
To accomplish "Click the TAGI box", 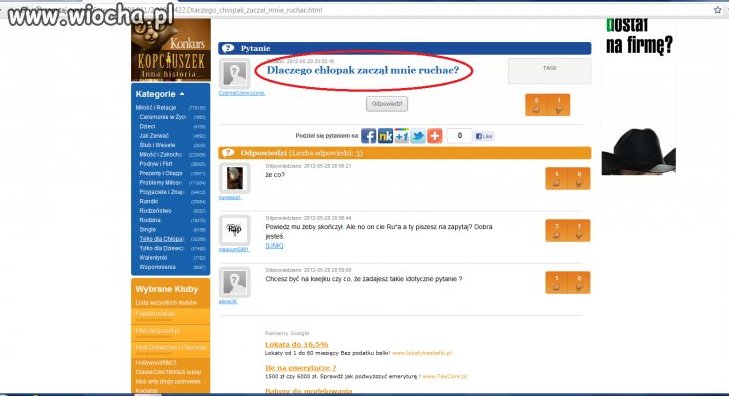I will [x=550, y=71].
